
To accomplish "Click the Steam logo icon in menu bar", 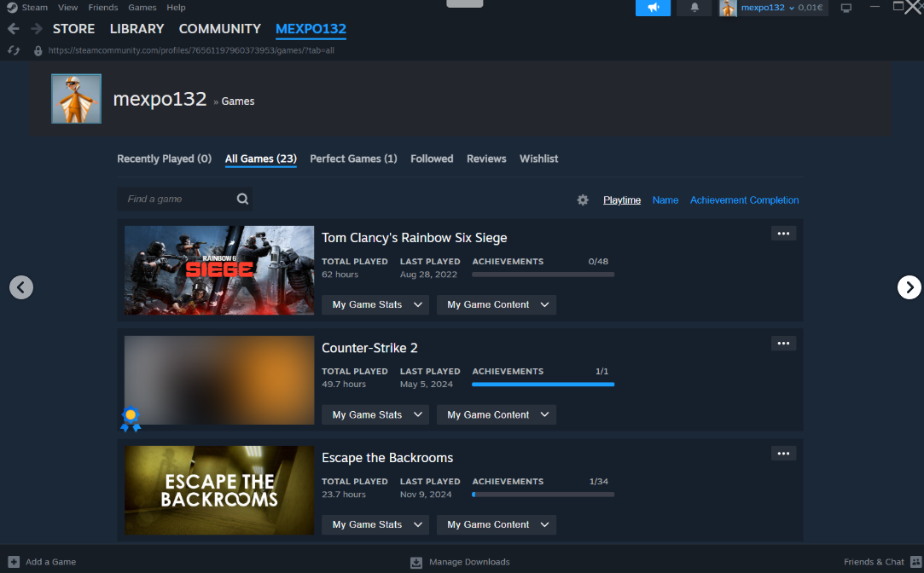I will [x=12, y=8].
